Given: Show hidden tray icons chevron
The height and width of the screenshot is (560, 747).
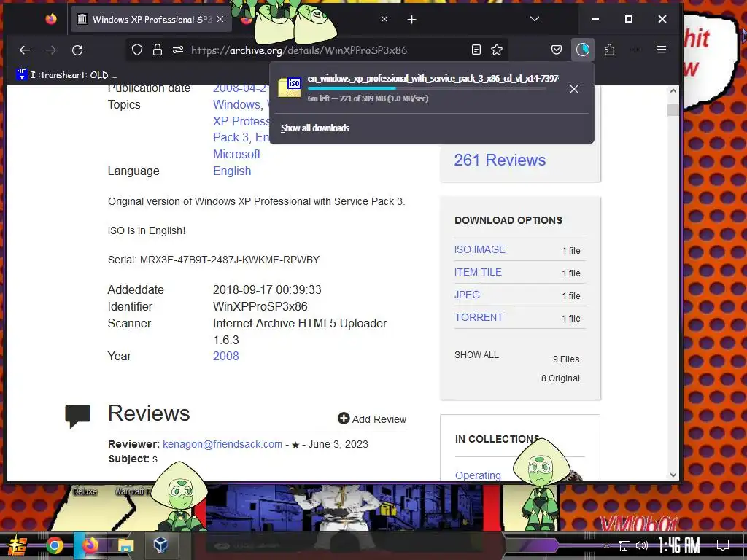Looking at the screenshot, I should tap(606, 545).
